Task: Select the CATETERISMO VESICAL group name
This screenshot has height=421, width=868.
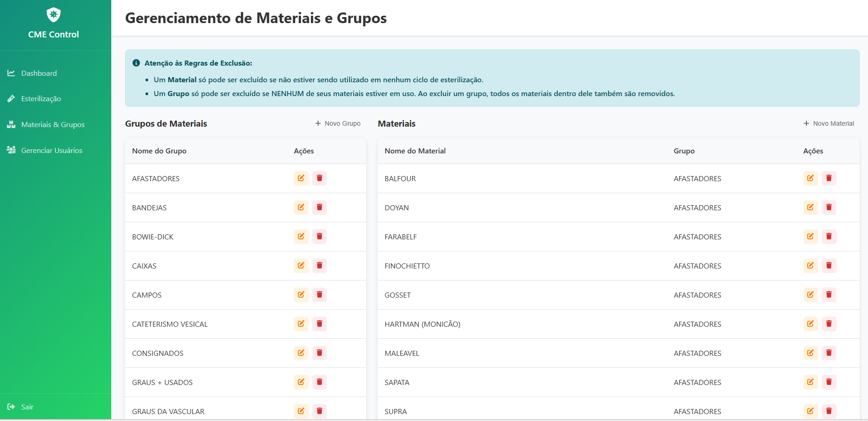Action: click(170, 324)
